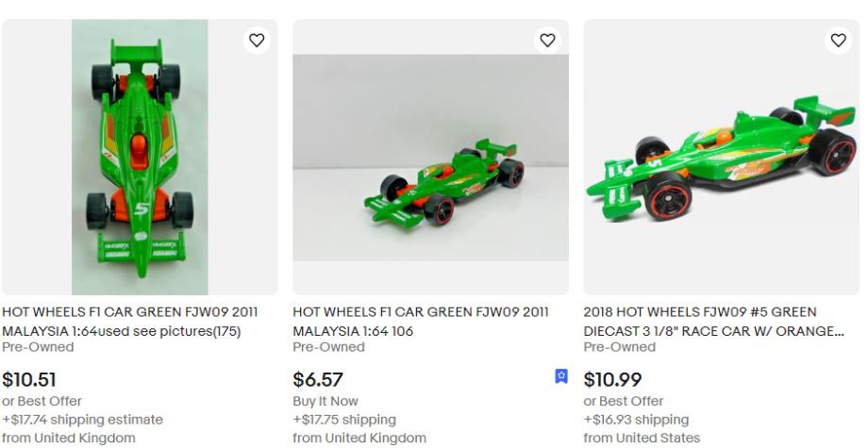
Task: Click the blue badge icon beside $6.57
Action: 561,377
